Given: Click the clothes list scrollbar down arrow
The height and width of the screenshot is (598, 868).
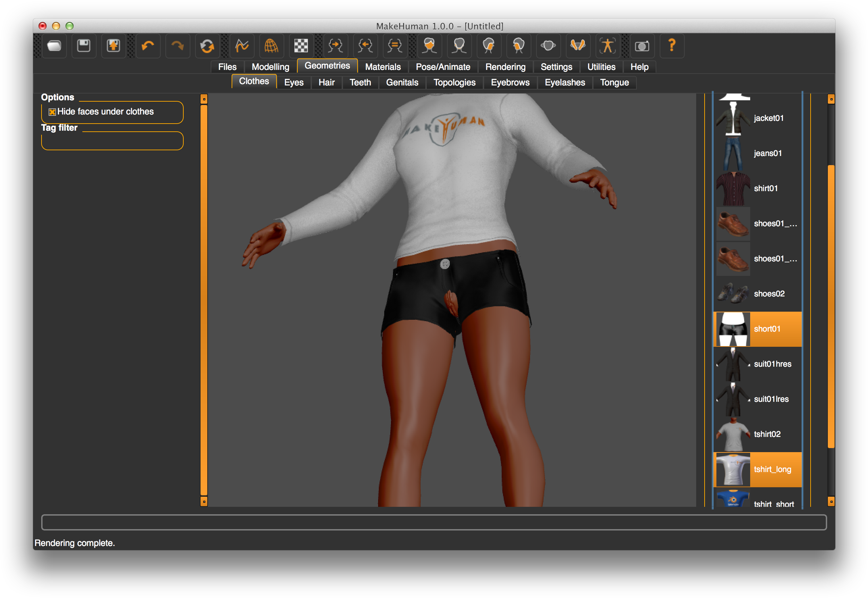Looking at the screenshot, I should [x=831, y=502].
